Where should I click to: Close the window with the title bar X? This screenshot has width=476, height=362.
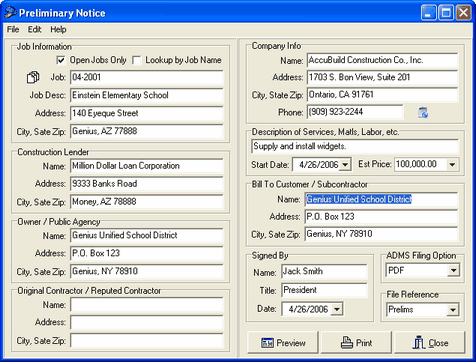[463, 13]
